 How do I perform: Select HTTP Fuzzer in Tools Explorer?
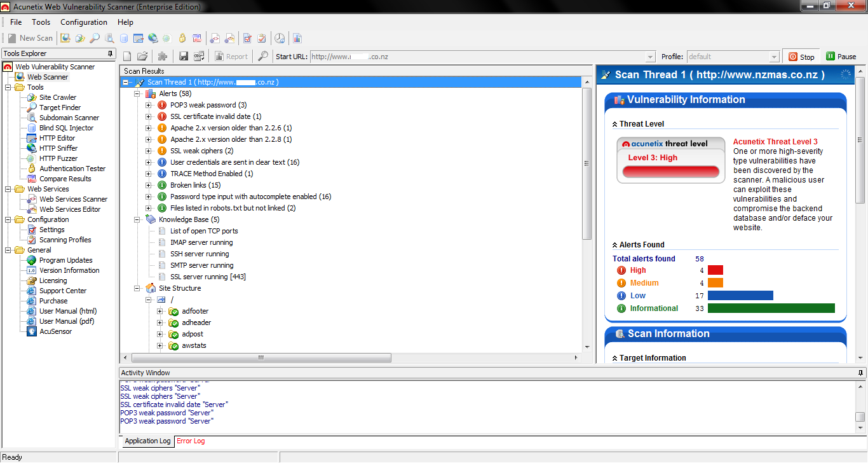tap(58, 158)
